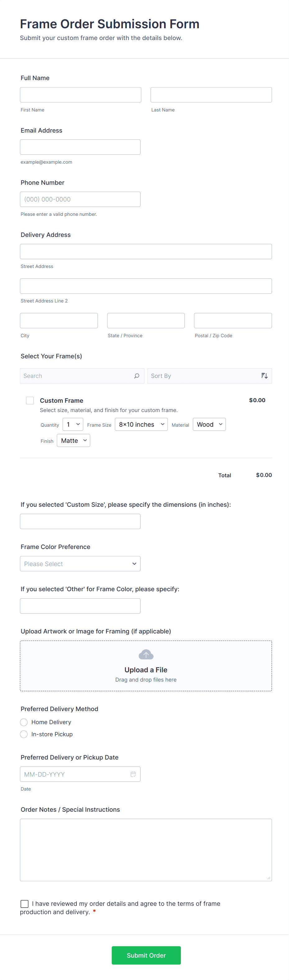Click the cloud upload icon
This screenshot has height=980, width=289.
pos(146,654)
